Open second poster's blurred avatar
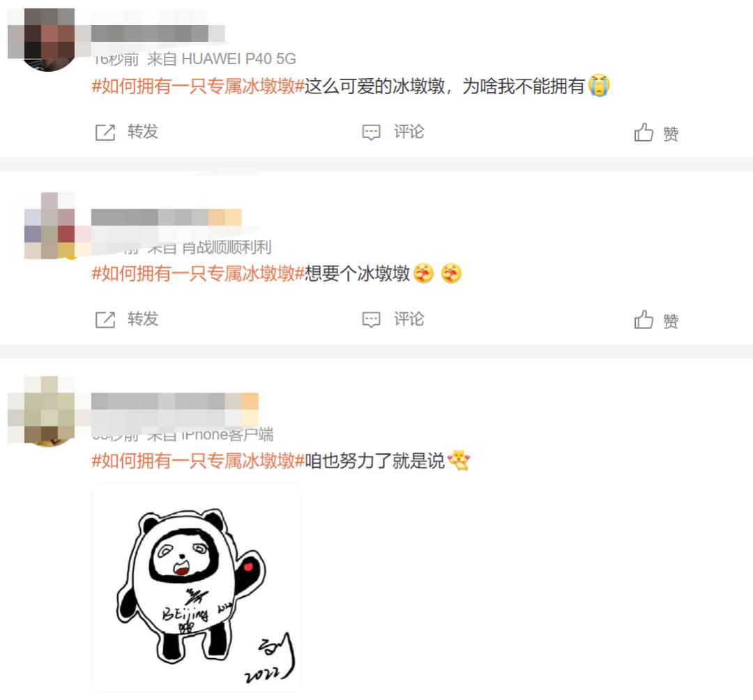 pos(49,226)
